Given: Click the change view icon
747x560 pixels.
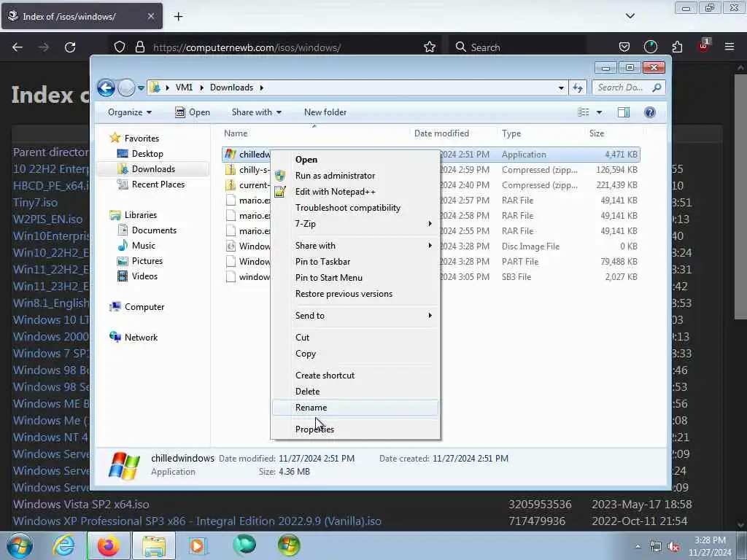Looking at the screenshot, I should pos(583,112).
